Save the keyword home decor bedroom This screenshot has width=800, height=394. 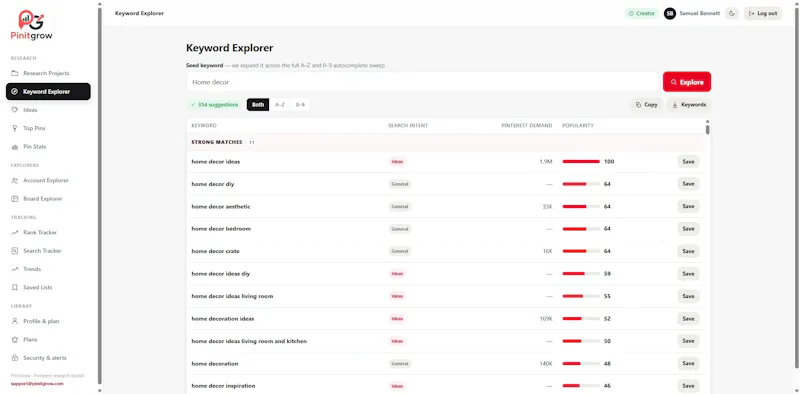click(688, 229)
